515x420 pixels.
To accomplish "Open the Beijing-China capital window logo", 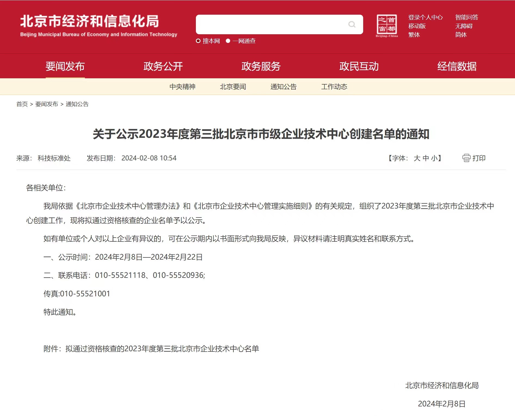I will point(387,26).
